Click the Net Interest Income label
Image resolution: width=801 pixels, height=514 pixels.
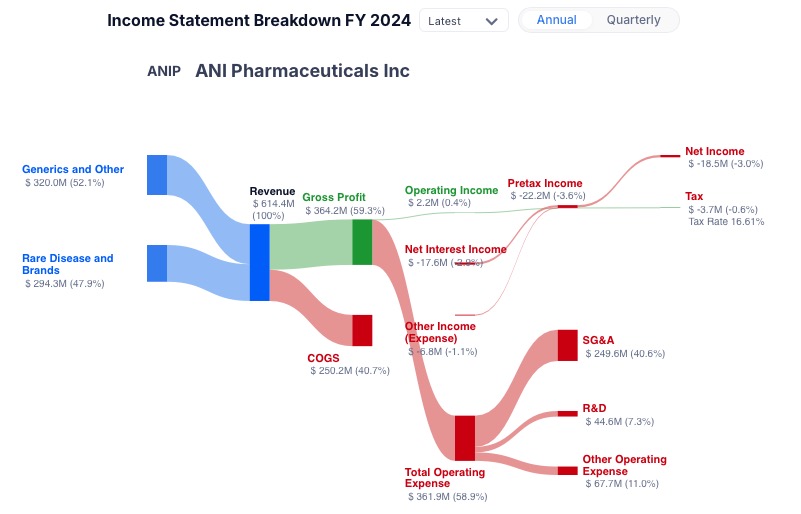pyautogui.click(x=455, y=249)
